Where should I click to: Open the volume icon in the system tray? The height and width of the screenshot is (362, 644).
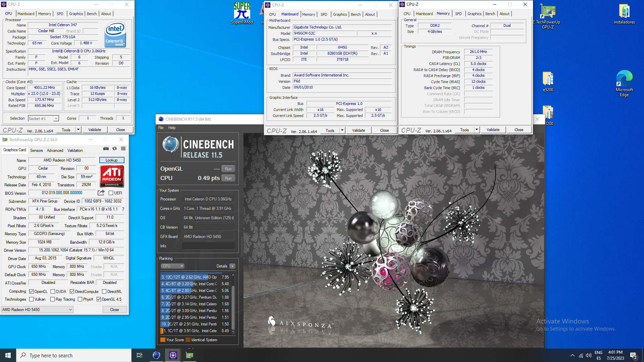(x=589, y=356)
